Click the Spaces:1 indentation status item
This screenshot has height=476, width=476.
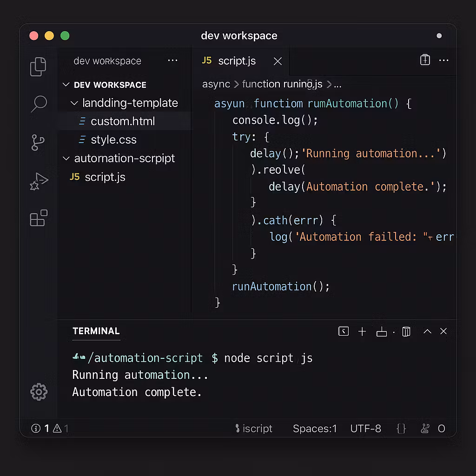point(315,429)
